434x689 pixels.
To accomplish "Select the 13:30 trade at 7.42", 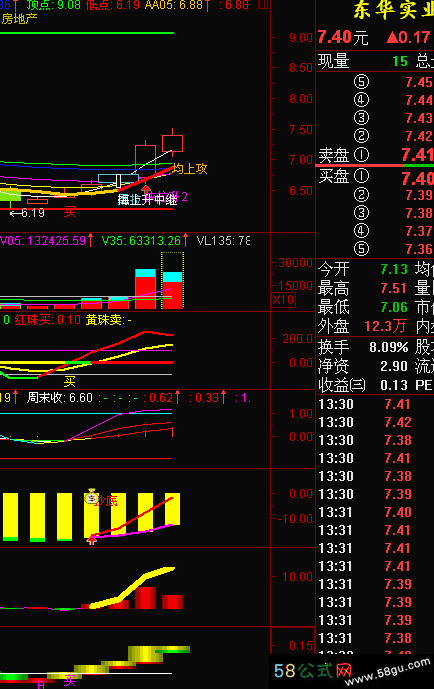I will tap(375, 422).
